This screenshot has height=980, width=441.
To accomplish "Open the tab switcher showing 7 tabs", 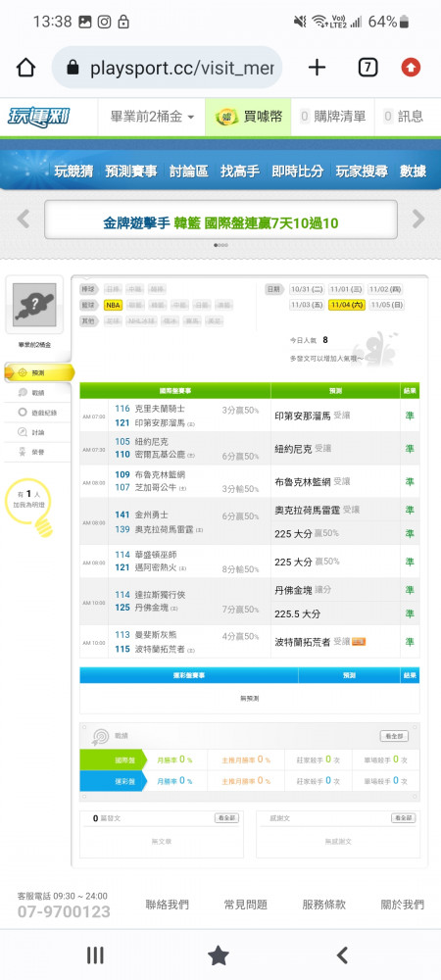I will point(367,68).
